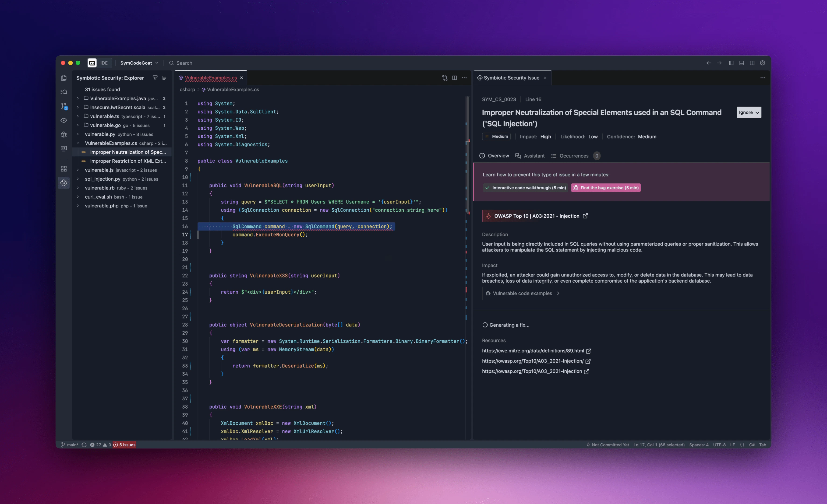Click errors and warnings count in status bar
827x504 pixels.
point(100,445)
